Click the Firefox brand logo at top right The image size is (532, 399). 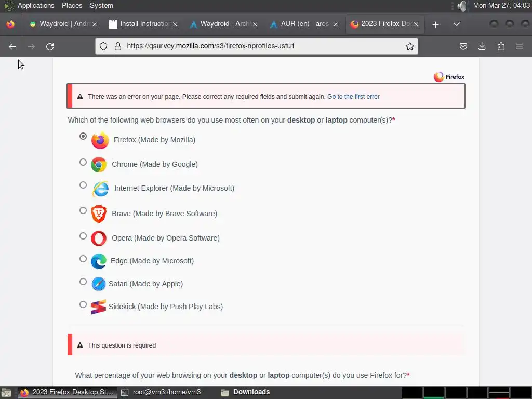tap(449, 77)
